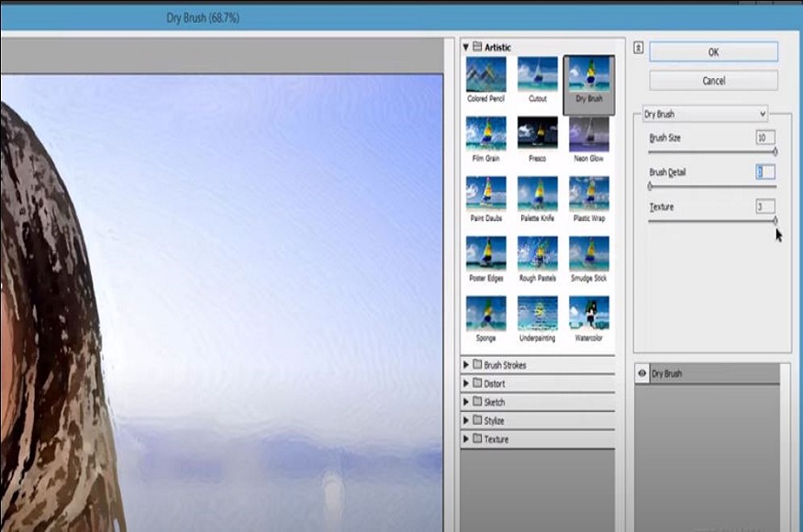Select the Colored Pencil filter thumbnail
Image resolution: width=803 pixels, height=532 pixels.
(x=486, y=75)
